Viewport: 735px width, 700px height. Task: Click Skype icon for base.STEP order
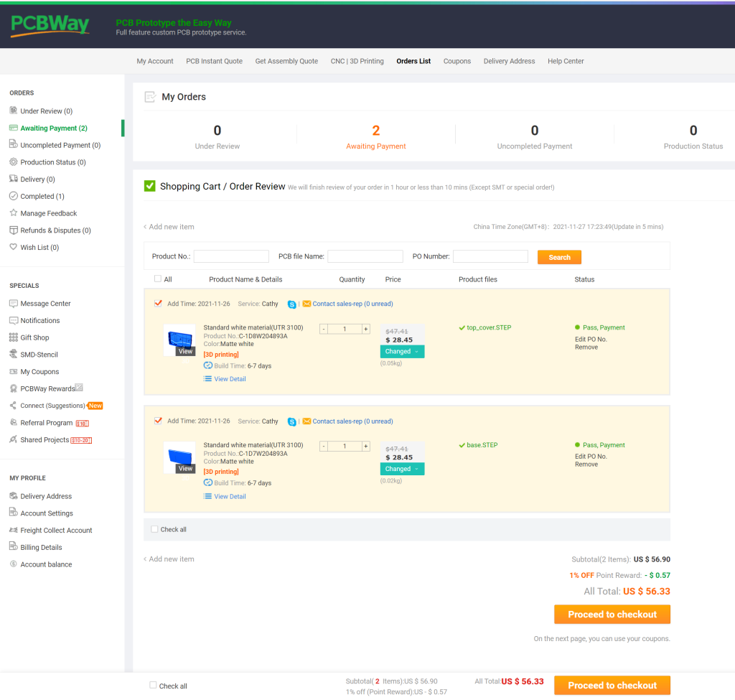coord(291,421)
